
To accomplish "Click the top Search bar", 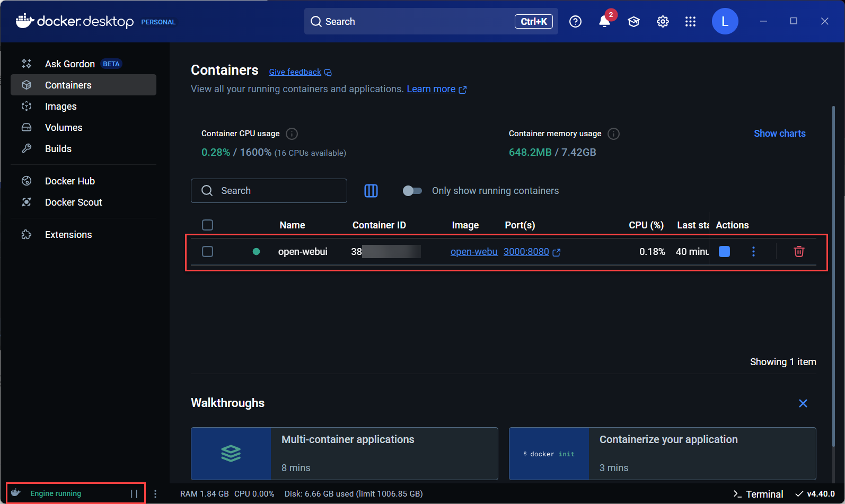I will click(430, 21).
